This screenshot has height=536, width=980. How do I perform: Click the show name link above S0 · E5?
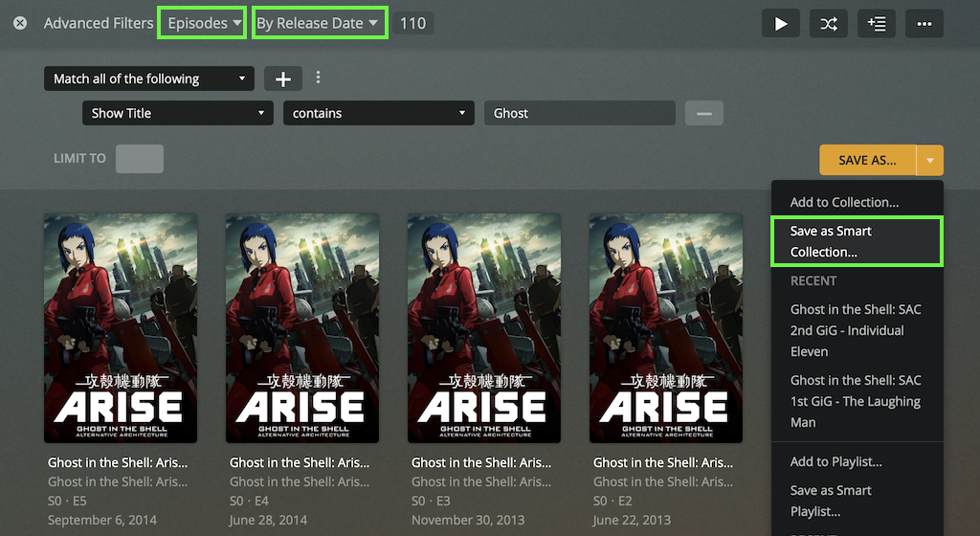[118, 481]
